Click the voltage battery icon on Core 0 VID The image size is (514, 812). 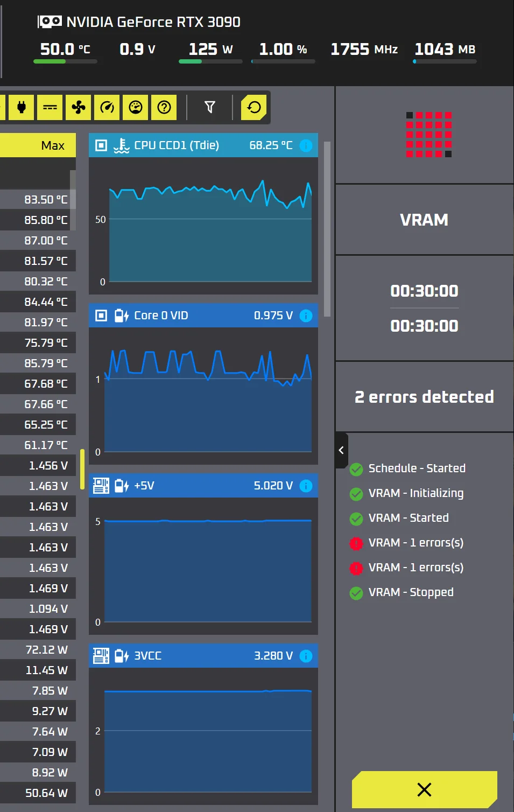122,316
